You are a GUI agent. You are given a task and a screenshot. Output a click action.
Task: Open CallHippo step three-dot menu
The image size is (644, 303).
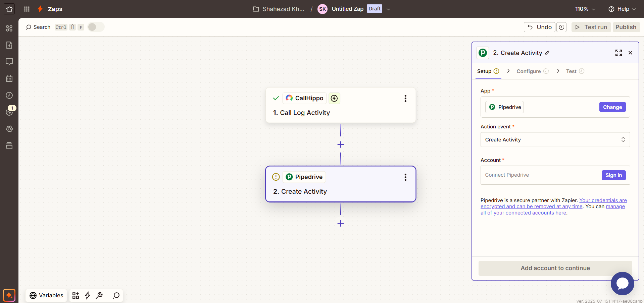[x=405, y=98]
